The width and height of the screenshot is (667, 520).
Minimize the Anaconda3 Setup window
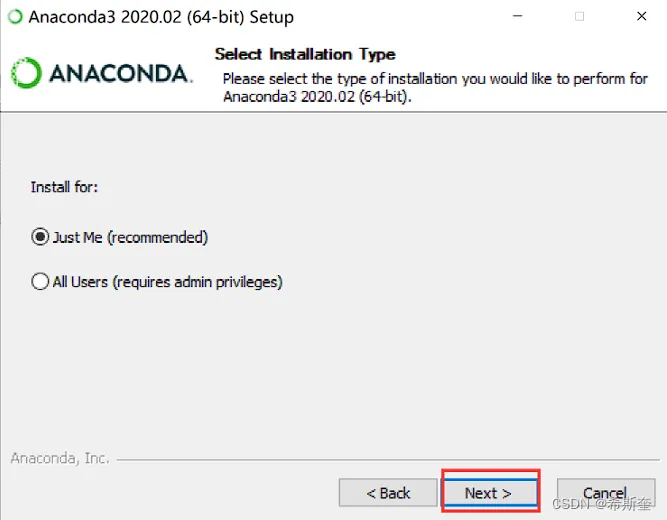517,16
